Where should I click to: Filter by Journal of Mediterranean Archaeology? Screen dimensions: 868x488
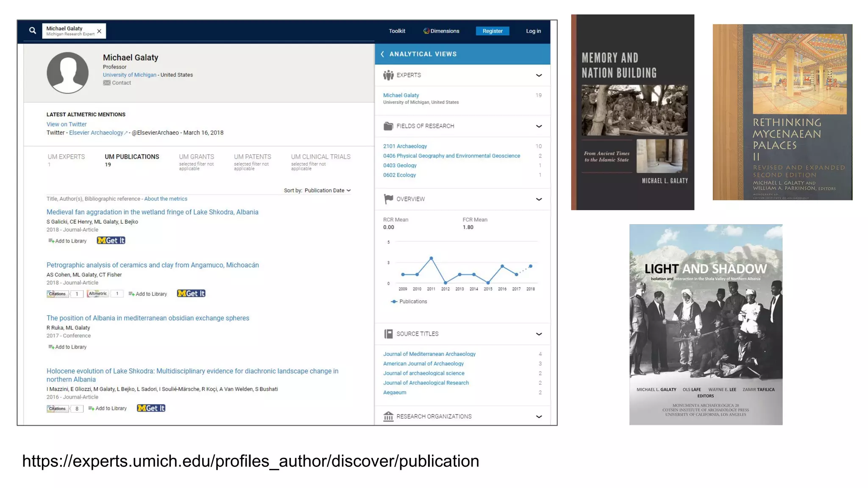coord(429,354)
